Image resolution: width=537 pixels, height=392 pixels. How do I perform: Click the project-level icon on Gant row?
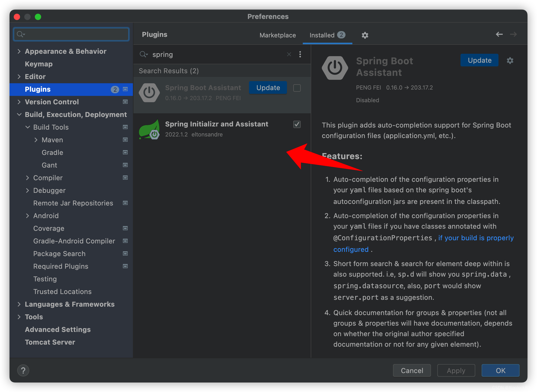125,165
